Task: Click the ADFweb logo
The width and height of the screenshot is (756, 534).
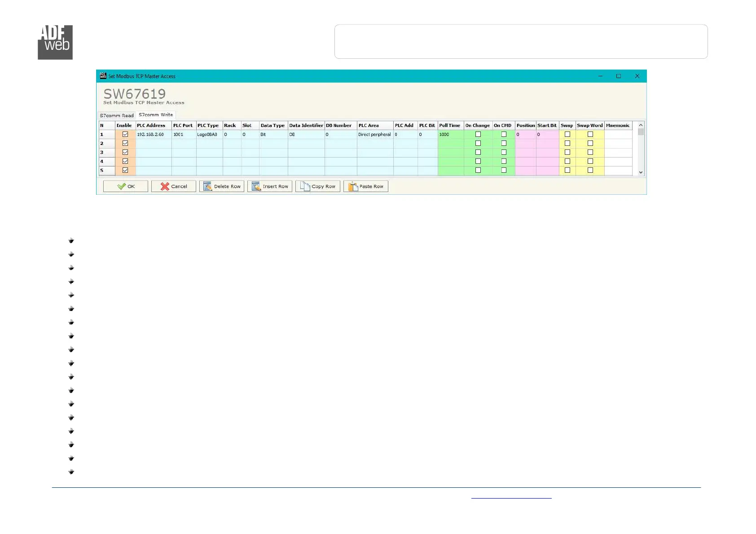Action: click(55, 42)
